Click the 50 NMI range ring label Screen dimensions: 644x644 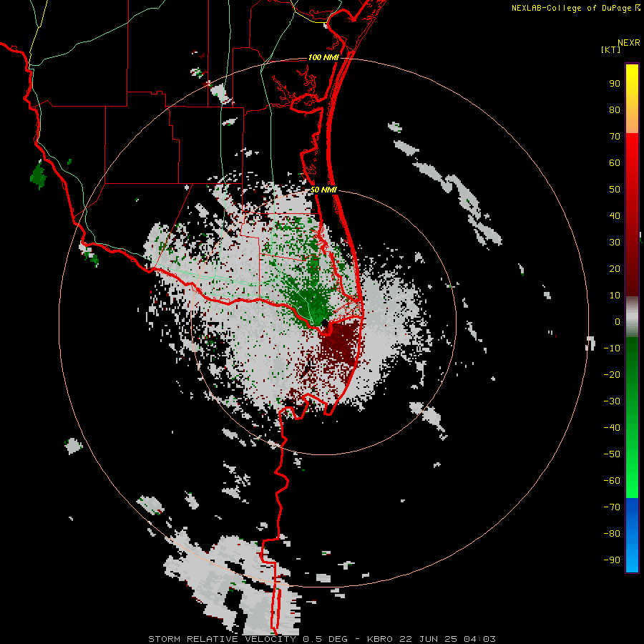click(x=323, y=190)
